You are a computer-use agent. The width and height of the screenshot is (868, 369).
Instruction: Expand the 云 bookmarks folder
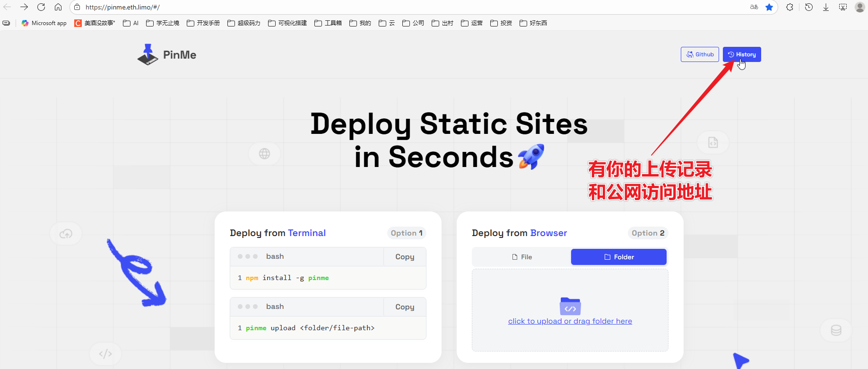point(387,23)
